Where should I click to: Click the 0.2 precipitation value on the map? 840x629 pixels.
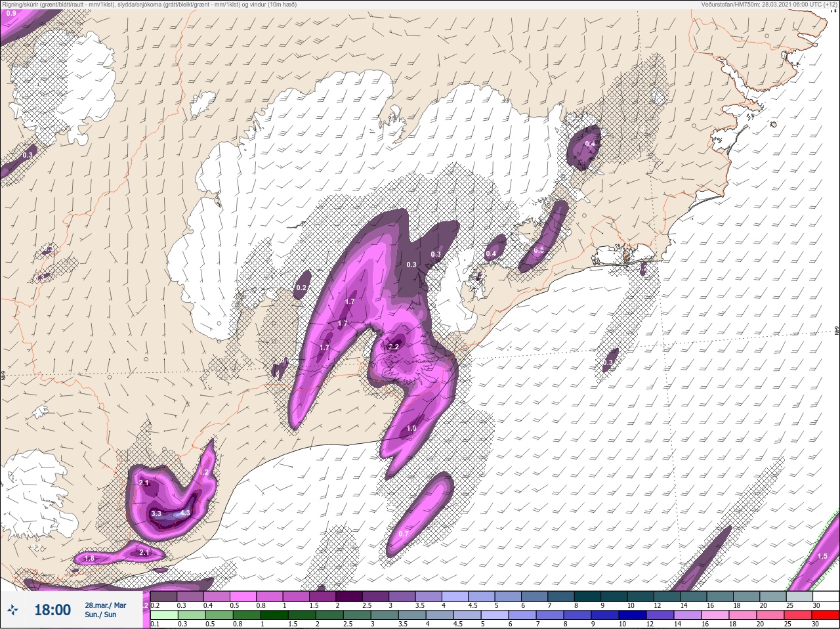tap(302, 288)
